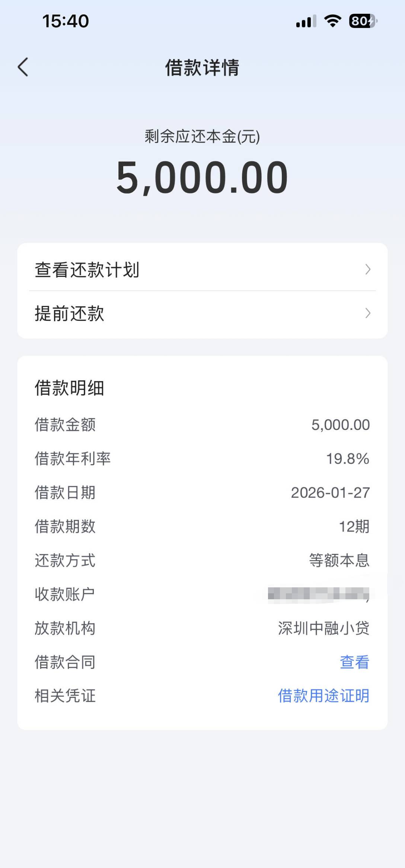The image size is (405, 868).
Task: Tap the 等额本息 repayment method value
Action: pyautogui.click(x=339, y=560)
